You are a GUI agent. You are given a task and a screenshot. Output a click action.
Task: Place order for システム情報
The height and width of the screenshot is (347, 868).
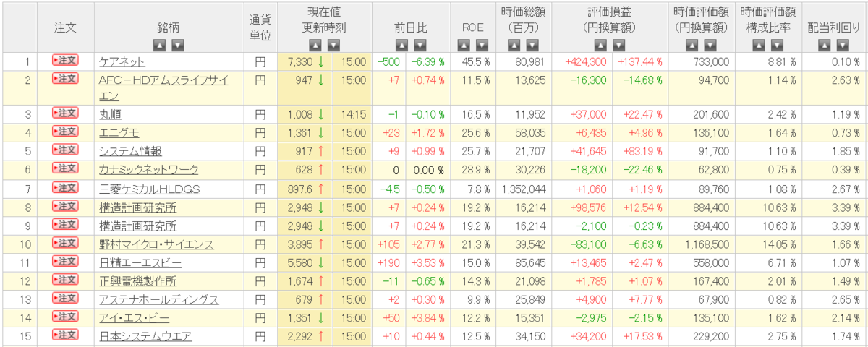coord(65,150)
